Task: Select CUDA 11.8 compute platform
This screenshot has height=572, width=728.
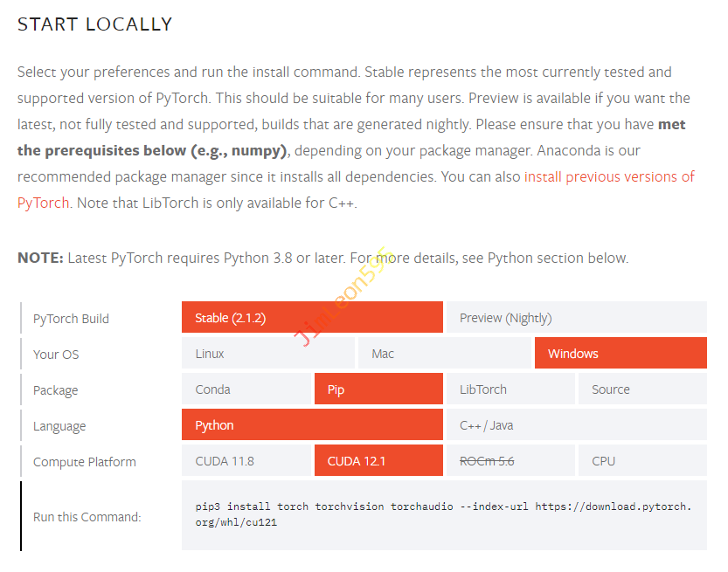Action: [246, 461]
